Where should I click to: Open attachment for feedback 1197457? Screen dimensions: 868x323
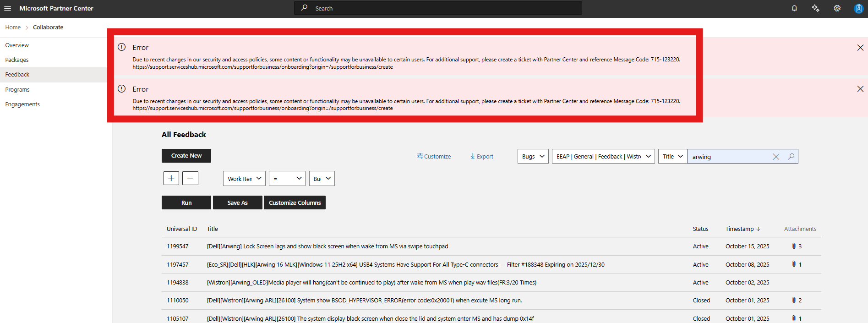click(797, 264)
